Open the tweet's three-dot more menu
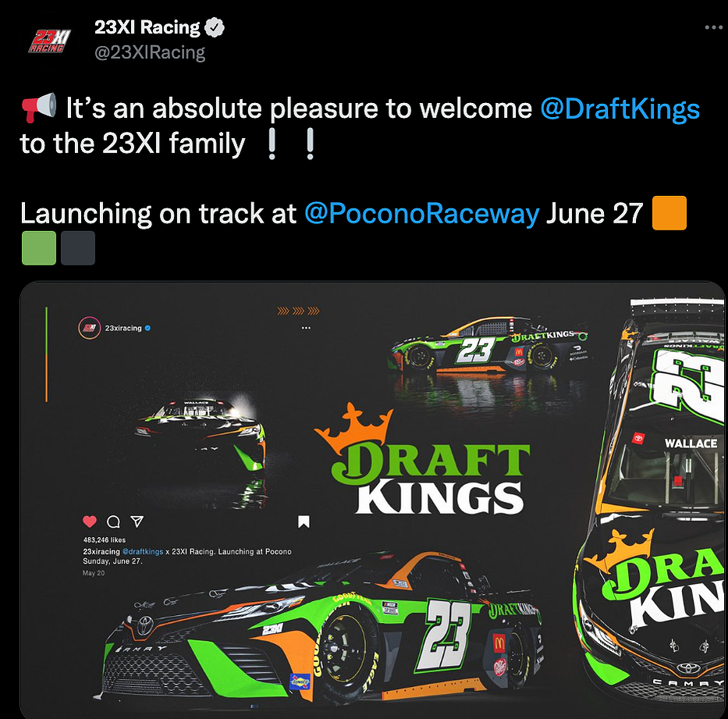The image size is (728, 719). pyautogui.click(x=713, y=27)
